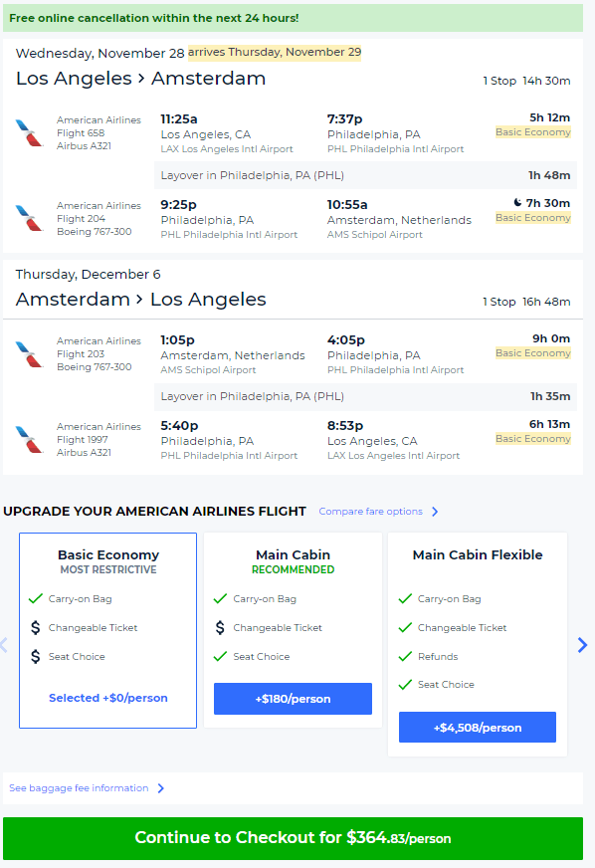Screen dimensions: 595x868
Task: Click the American Airlines logo for Flight 658
Action: [28, 132]
